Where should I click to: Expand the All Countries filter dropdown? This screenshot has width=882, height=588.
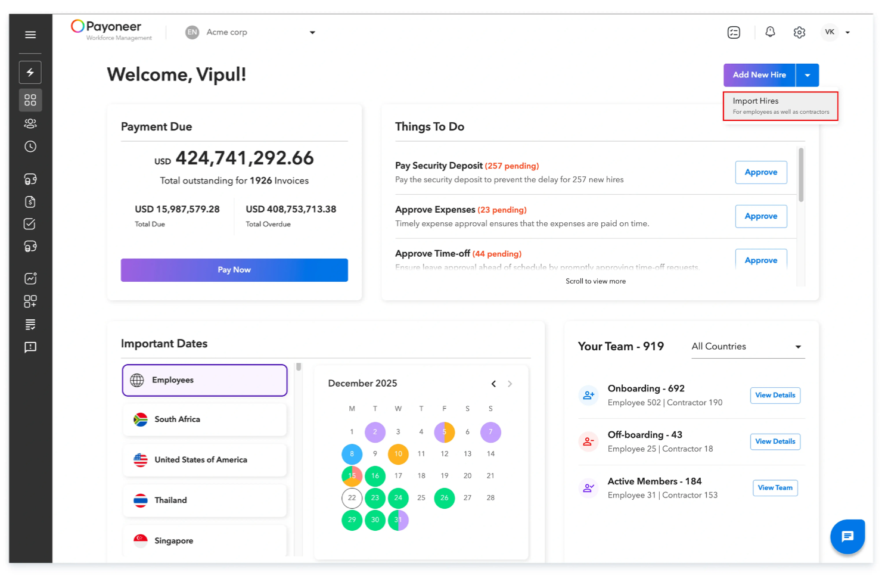tap(798, 347)
